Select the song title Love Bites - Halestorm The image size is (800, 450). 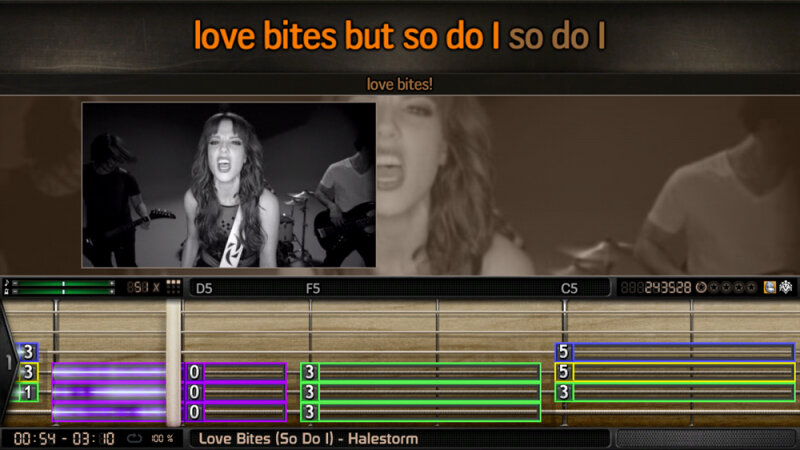pos(308,438)
